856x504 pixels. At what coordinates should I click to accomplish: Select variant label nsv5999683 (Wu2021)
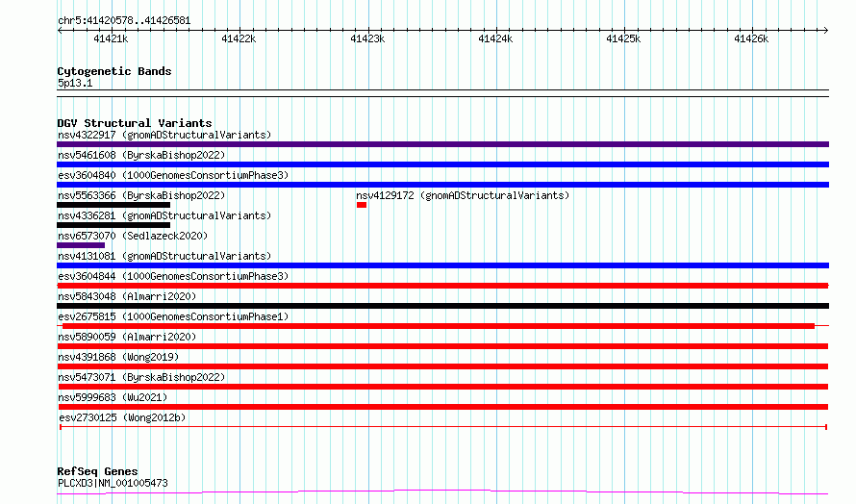pos(113,397)
